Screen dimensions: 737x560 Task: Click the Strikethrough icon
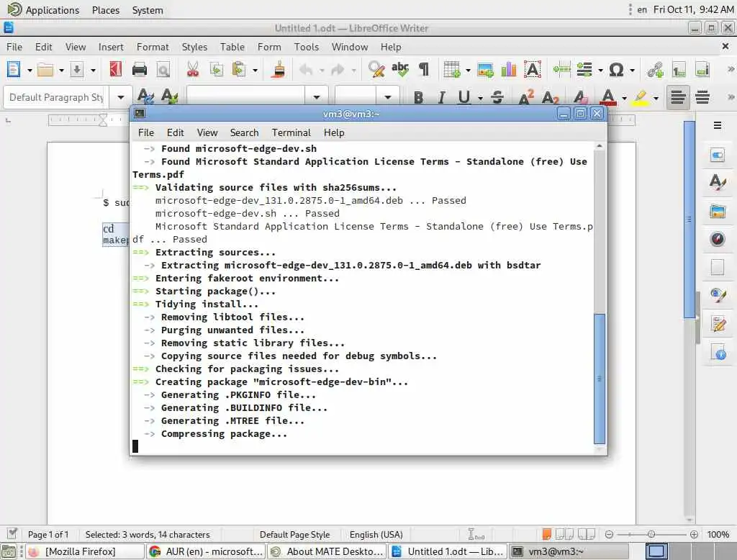pyautogui.click(x=497, y=97)
